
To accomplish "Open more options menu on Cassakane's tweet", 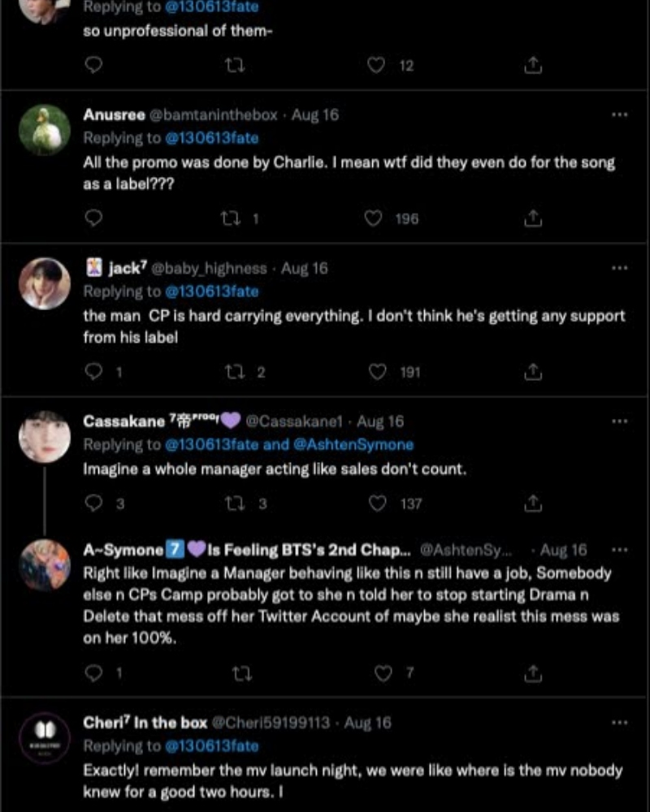I will [x=619, y=421].
